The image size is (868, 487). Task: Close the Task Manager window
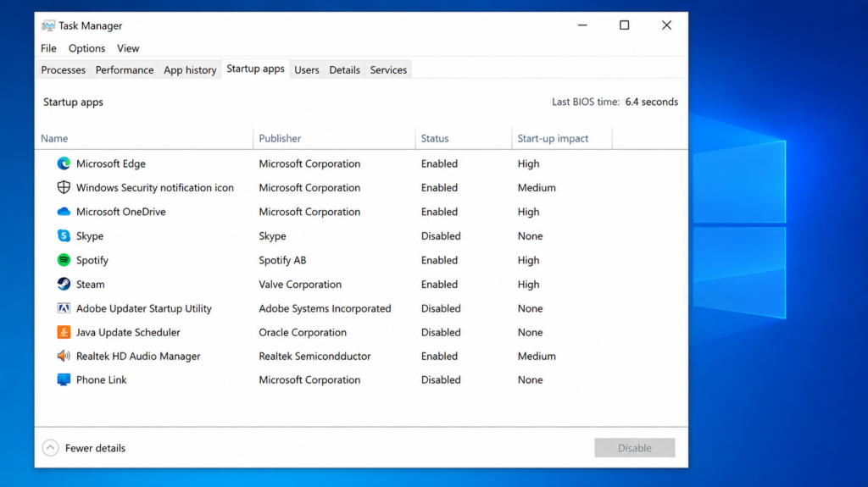click(x=666, y=25)
